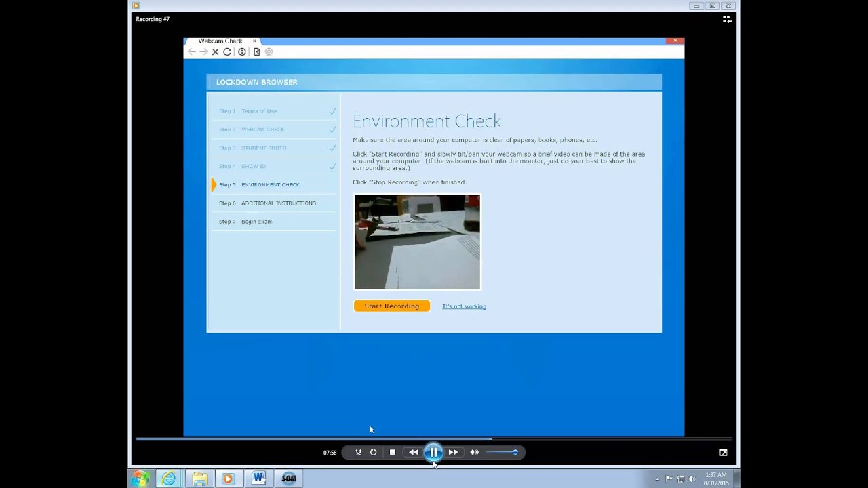Show hidden icons in the system tray
Screen dimensions: 868x488
tap(657, 479)
